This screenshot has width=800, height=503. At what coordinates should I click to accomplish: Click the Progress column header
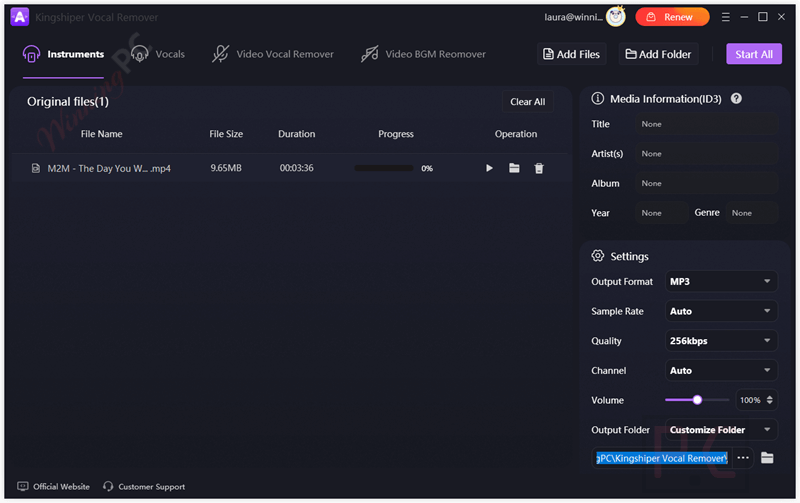coord(396,134)
